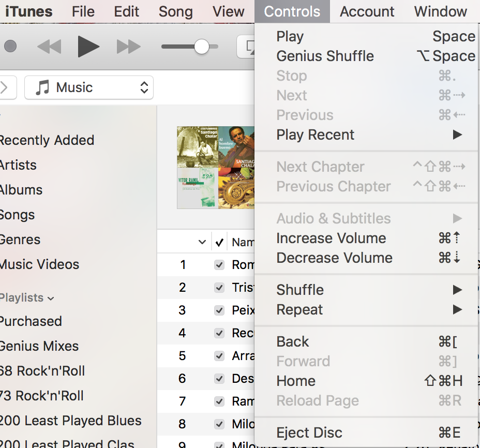This screenshot has width=480, height=448.
Task: Select the 68 Rock'n'Roll playlist
Action: (42, 371)
